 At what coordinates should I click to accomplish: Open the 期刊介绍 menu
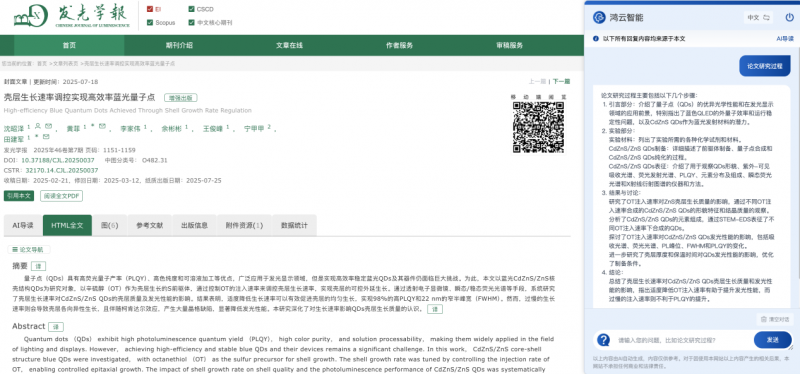pos(179,45)
